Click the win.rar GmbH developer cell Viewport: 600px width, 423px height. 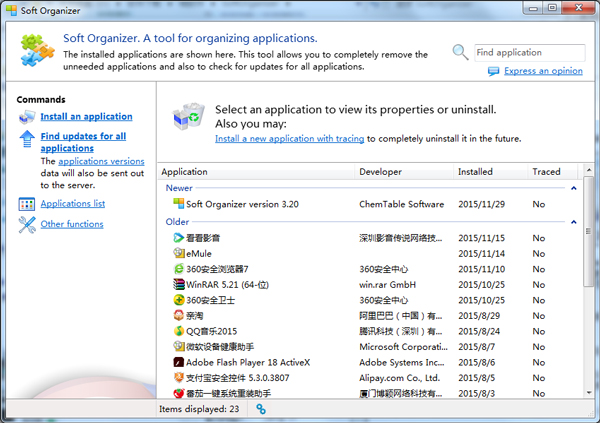click(387, 285)
